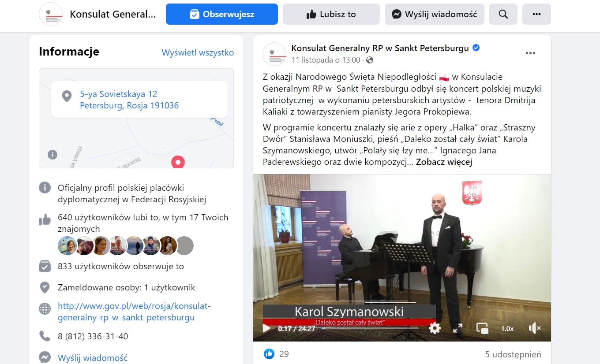Change 1.0x playback speed

point(507,328)
